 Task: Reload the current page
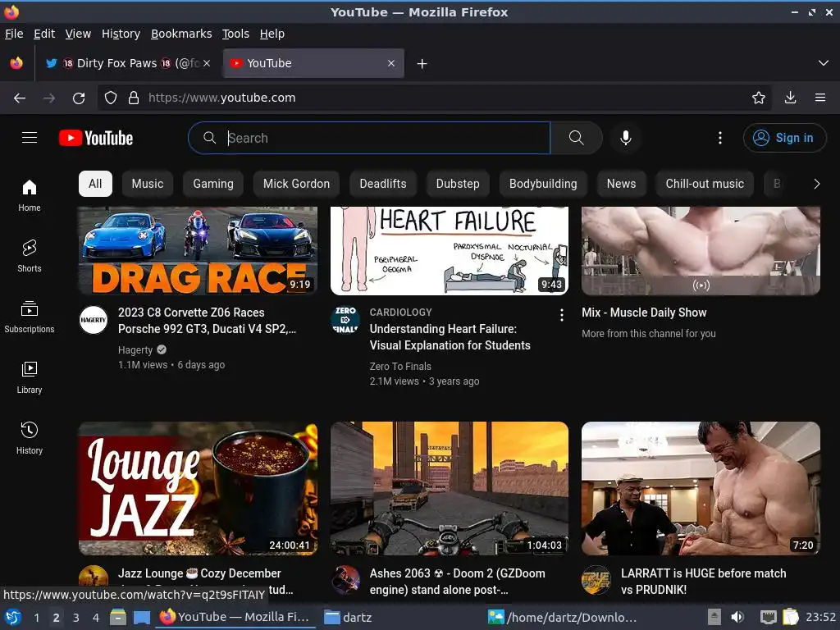(x=79, y=98)
